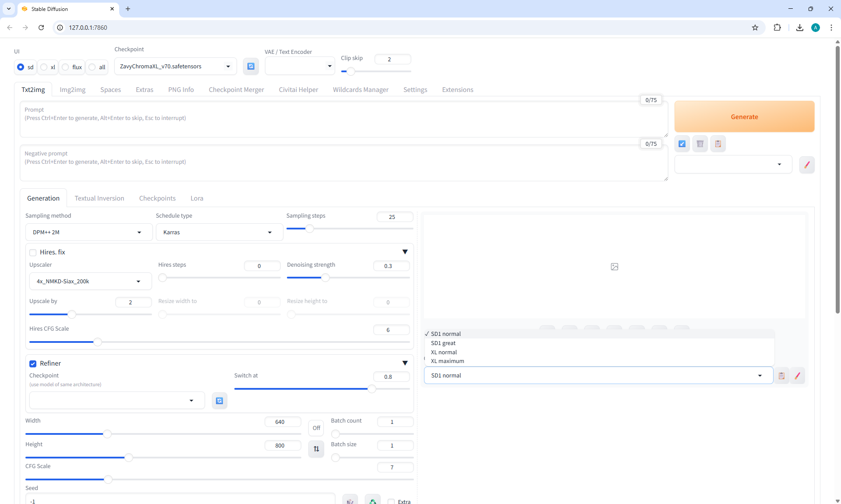
Task: Click the CFG Scale slider handle
Action: [108, 479]
